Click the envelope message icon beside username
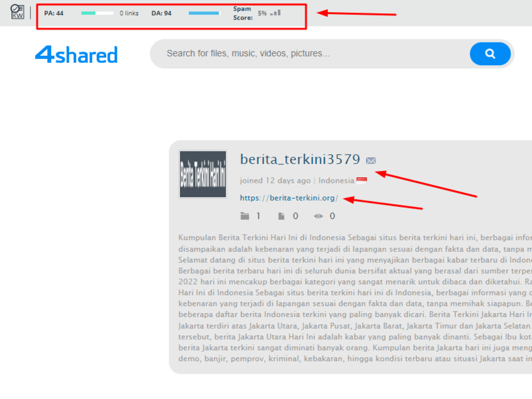This screenshot has height=399, width=532. click(x=371, y=161)
